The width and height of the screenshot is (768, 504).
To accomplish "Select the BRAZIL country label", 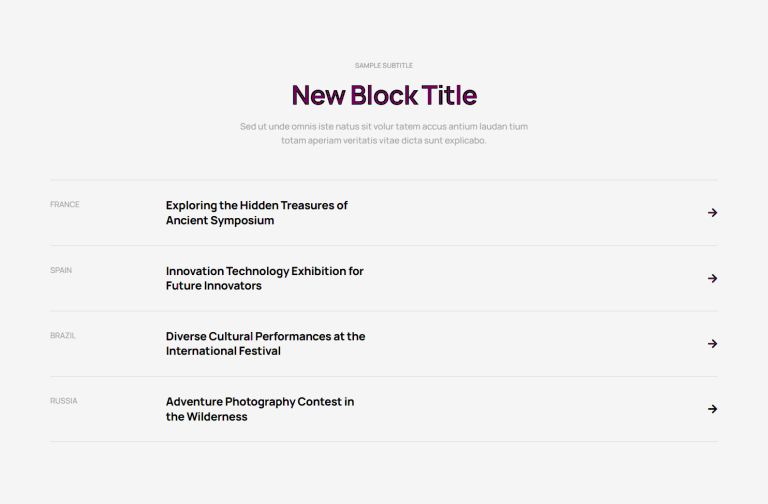I will point(63,336).
